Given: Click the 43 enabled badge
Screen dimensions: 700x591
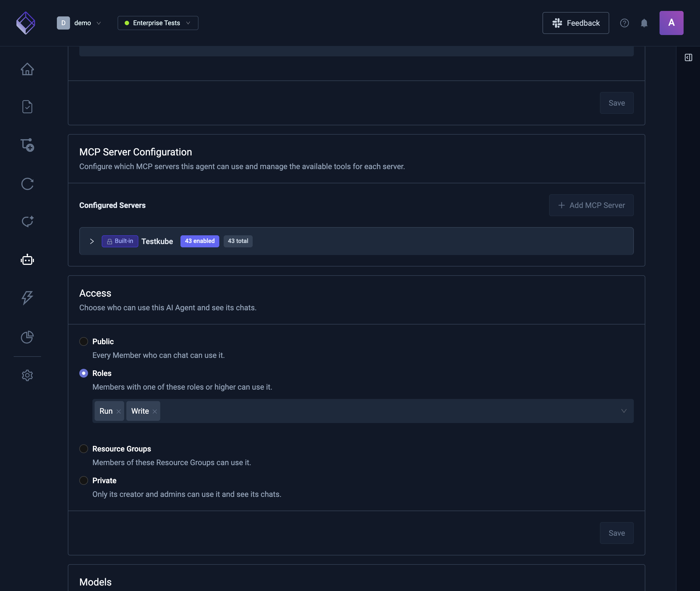Looking at the screenshot, I should click(200, 241).
